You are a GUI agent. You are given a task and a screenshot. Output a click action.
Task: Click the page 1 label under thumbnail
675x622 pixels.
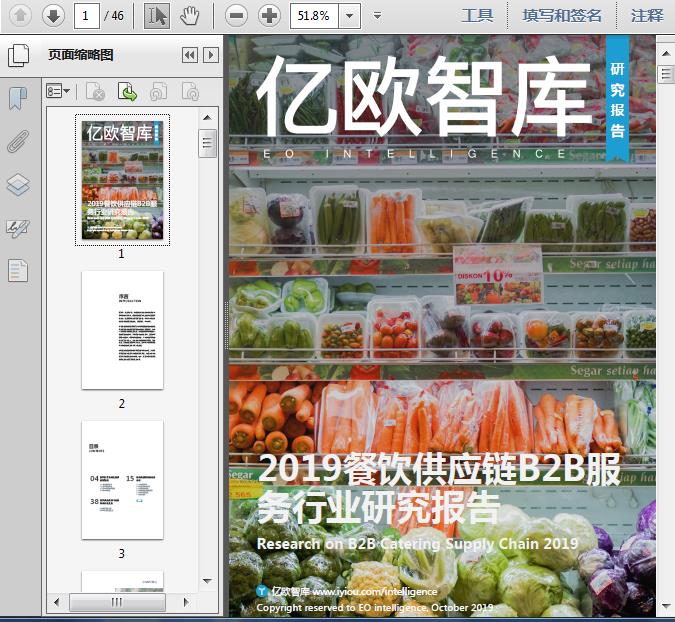[122, 254]
